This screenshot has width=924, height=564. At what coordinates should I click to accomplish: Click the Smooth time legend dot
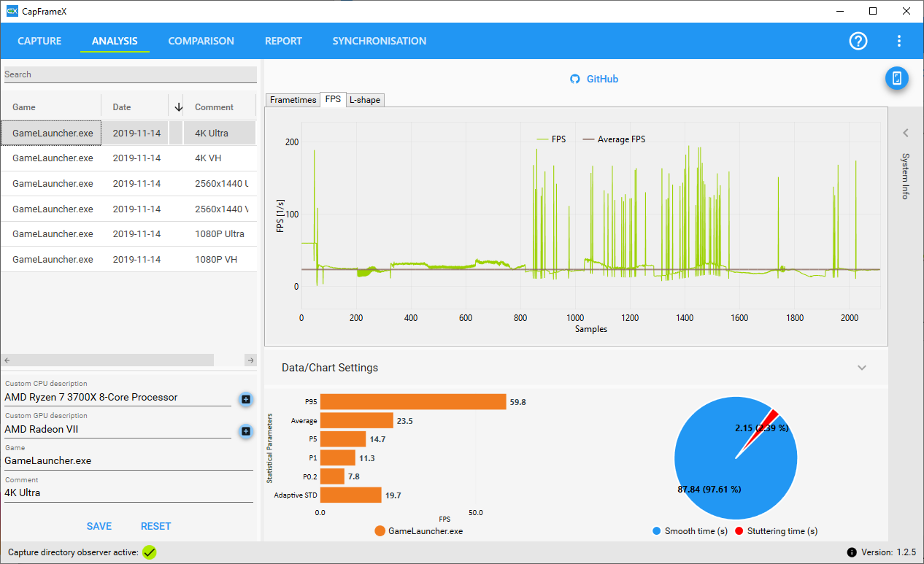(657, 531)
